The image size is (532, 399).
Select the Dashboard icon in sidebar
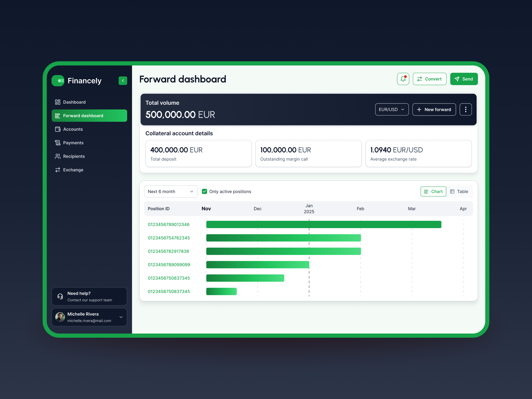coord(57,102)
